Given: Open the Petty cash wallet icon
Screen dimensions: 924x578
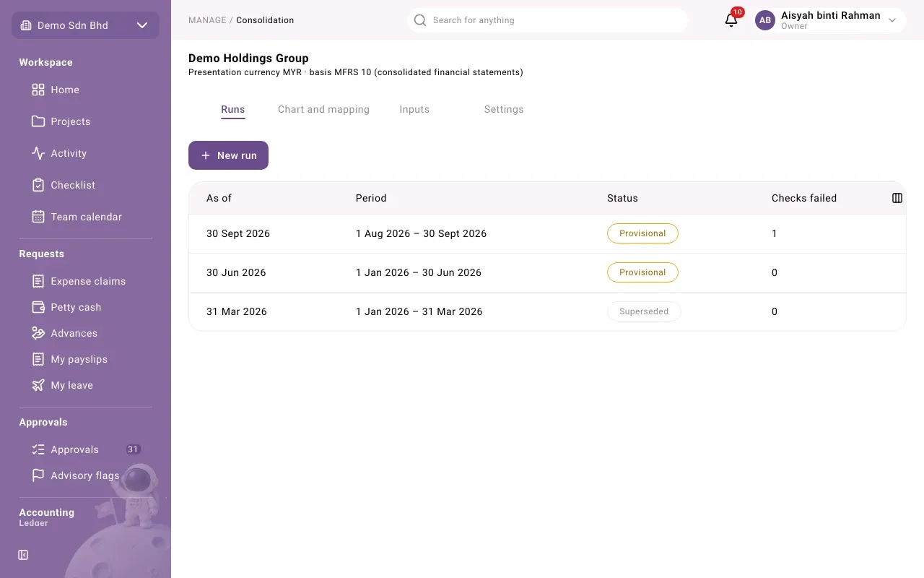Looking at the screenshot, I should [x=38, y=307].
